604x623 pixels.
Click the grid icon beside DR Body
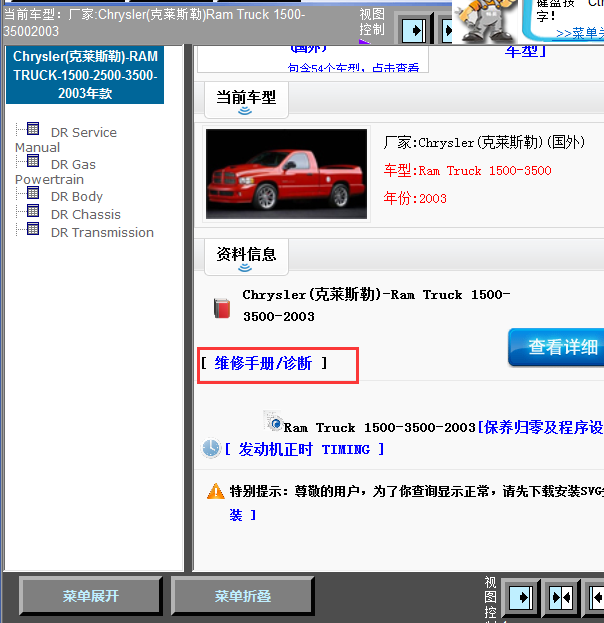point(33,193)
